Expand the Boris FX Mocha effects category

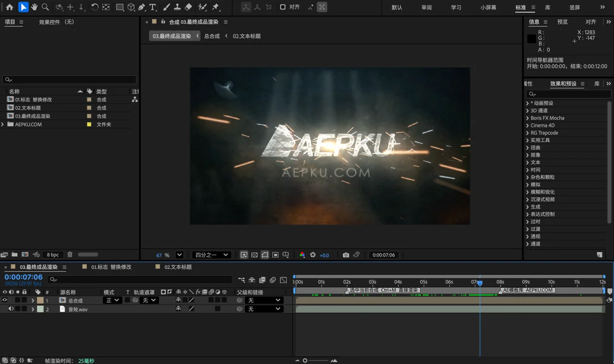click(x=528, y=118)
